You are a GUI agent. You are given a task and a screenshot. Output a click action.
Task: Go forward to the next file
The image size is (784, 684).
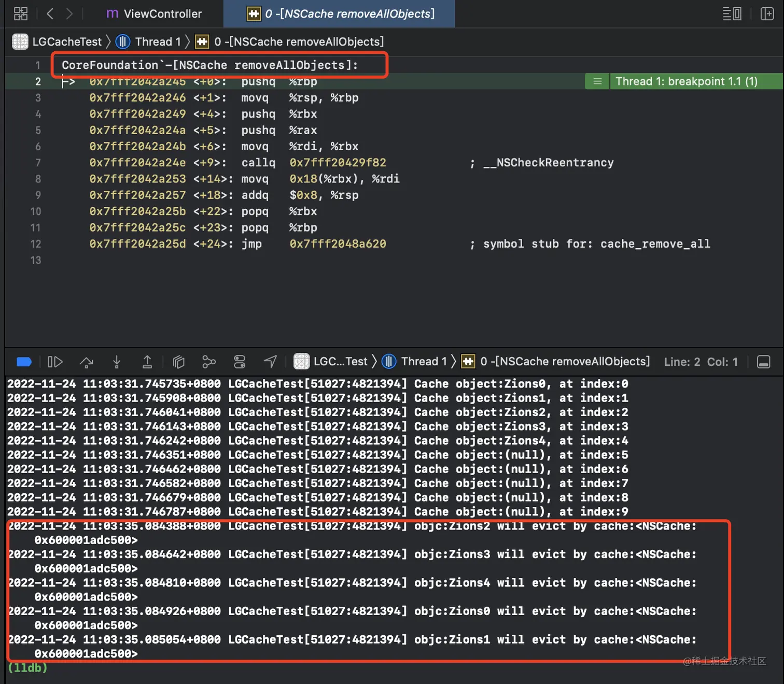(x=69, y=13)
